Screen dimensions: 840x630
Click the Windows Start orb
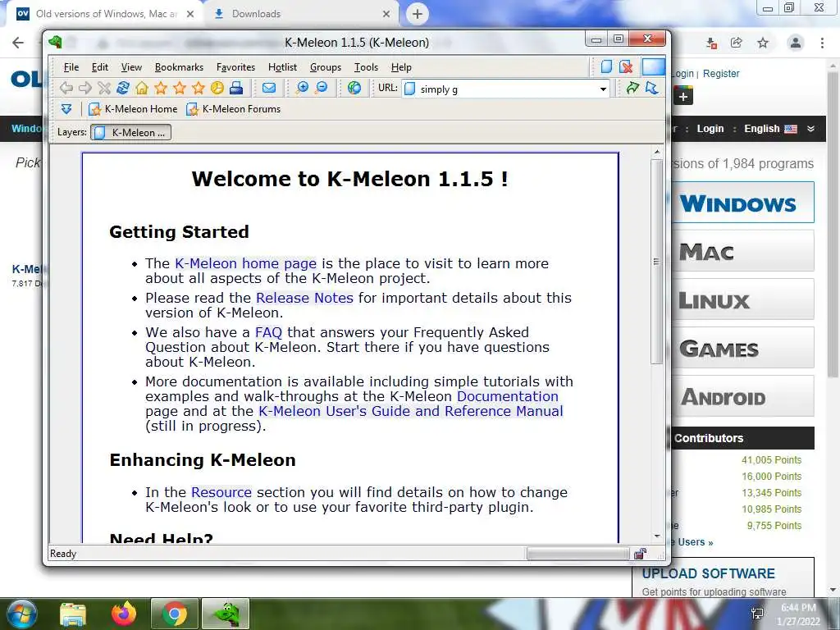(x=21, y=614)
